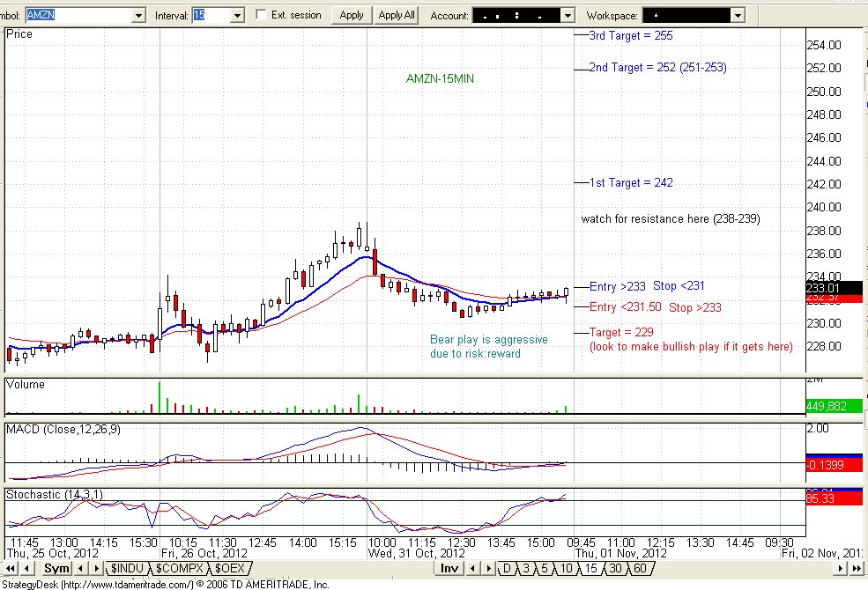Select the 30-minute interval tab
The width and height of the screenshot is (868, 590).
[616, 568]
